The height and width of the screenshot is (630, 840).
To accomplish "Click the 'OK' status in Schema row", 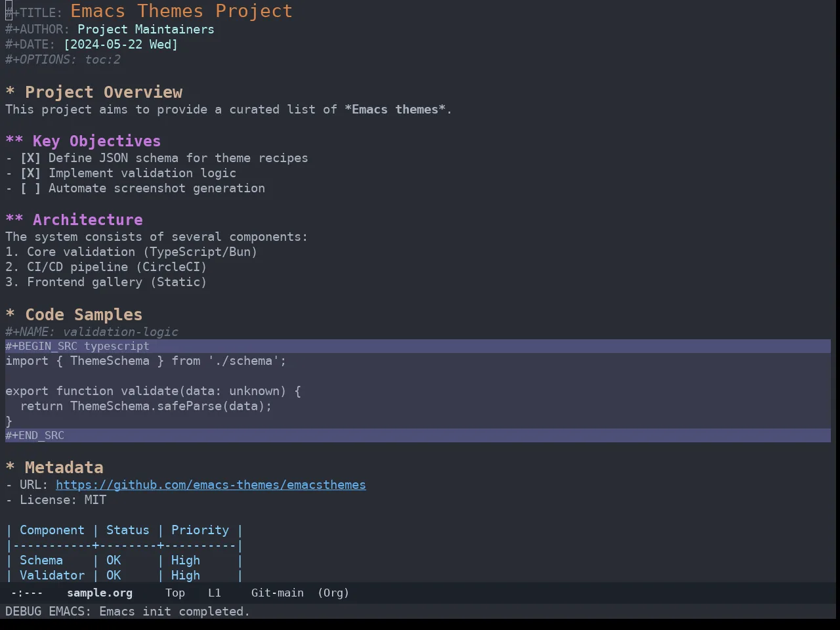I will [114, 560].
